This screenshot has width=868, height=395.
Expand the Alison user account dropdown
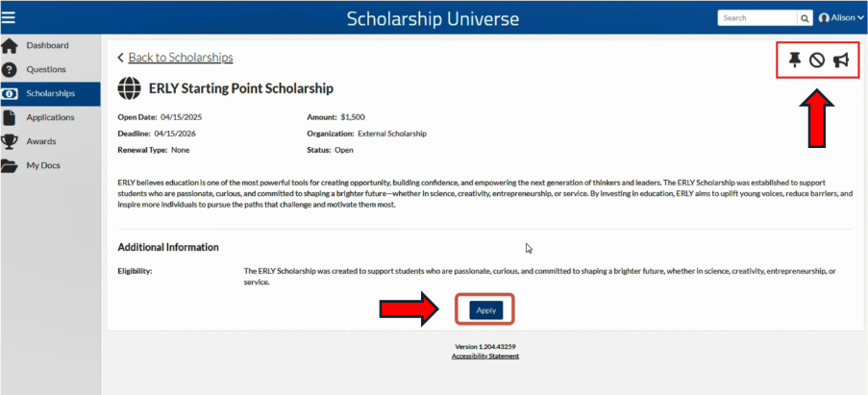841,18
